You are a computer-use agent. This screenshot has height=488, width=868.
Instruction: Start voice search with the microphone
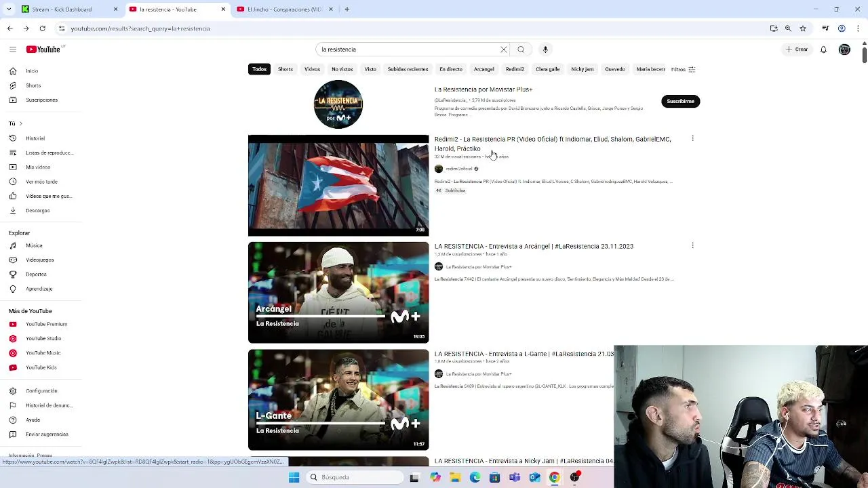pos(545,49)
